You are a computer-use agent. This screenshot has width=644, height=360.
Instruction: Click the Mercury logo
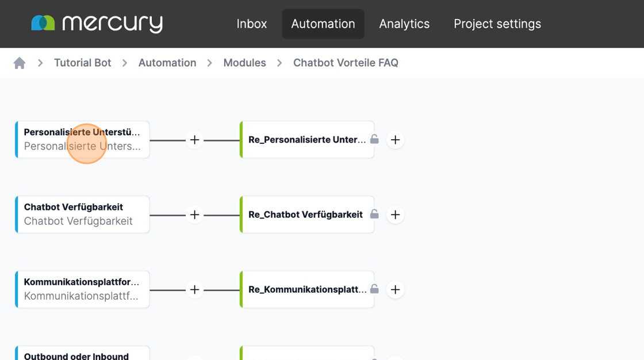pos(97,24)
